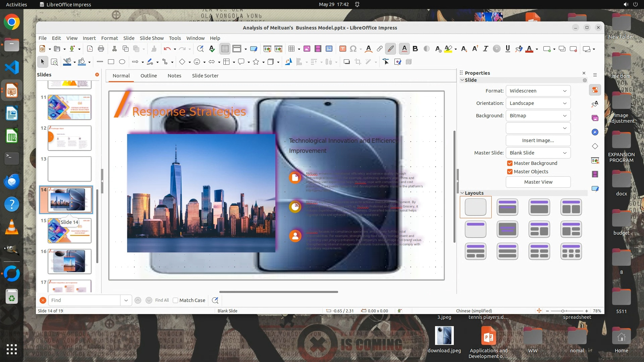
Task: Click the Insert Table icon
Action: tap(291, 49)
